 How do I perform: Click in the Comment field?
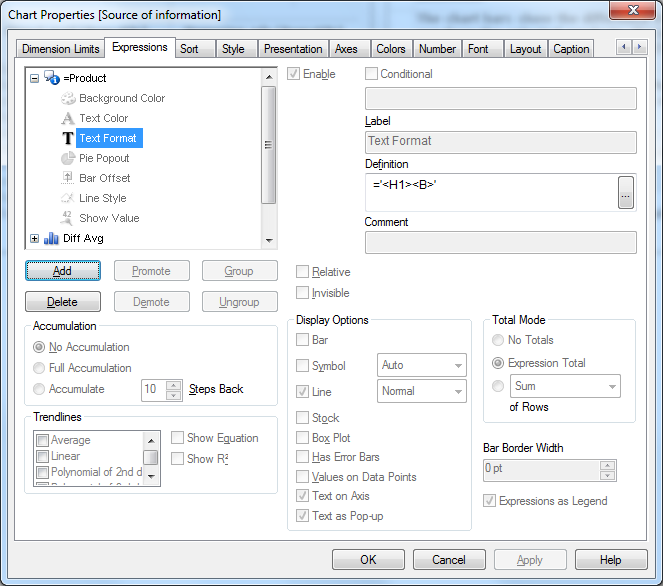pos(501,242)
